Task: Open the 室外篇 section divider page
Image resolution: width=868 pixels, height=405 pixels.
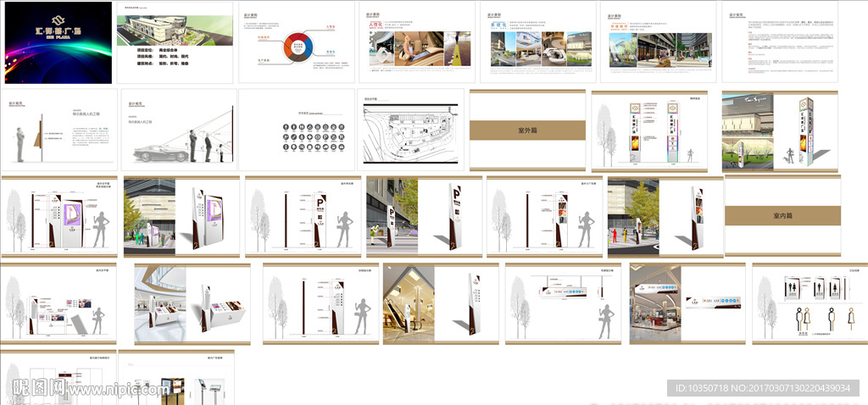Action: (x=527, y=130)
